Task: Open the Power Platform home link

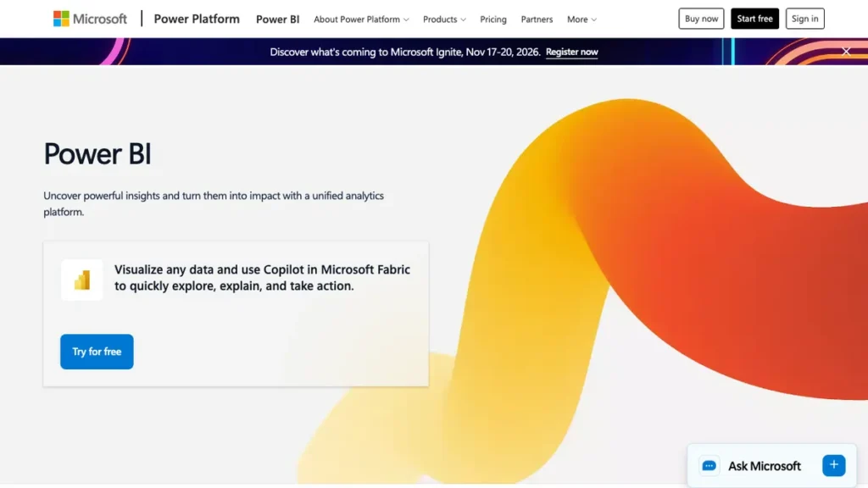Action: click(x=197, y=19)
